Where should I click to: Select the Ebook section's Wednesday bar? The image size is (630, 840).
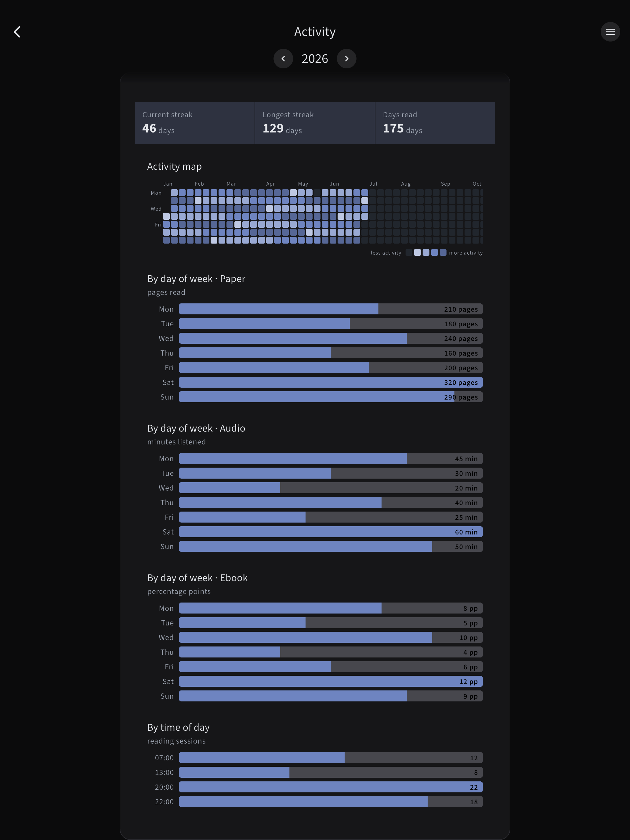[331, 637]
